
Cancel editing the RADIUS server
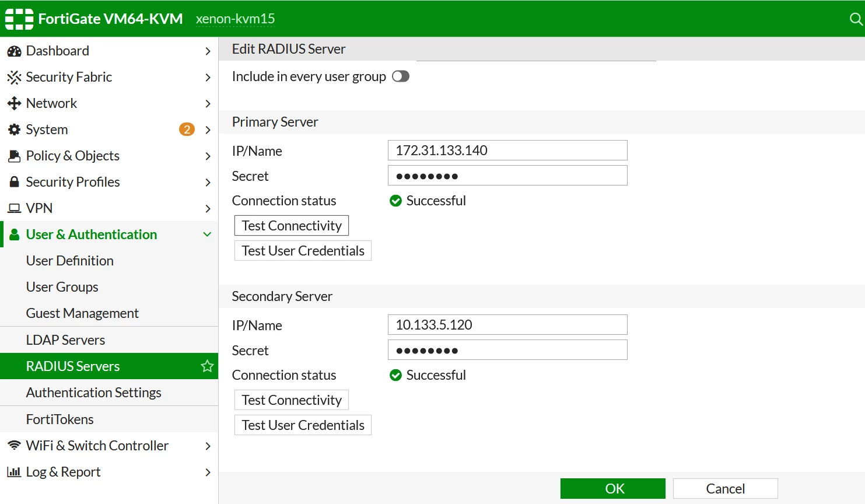726,489
